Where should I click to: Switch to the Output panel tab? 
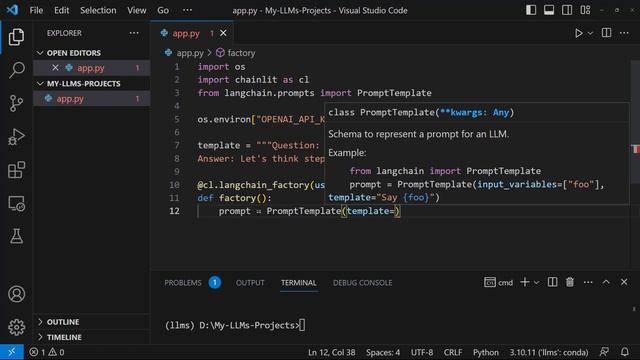(x=250, y=282)
